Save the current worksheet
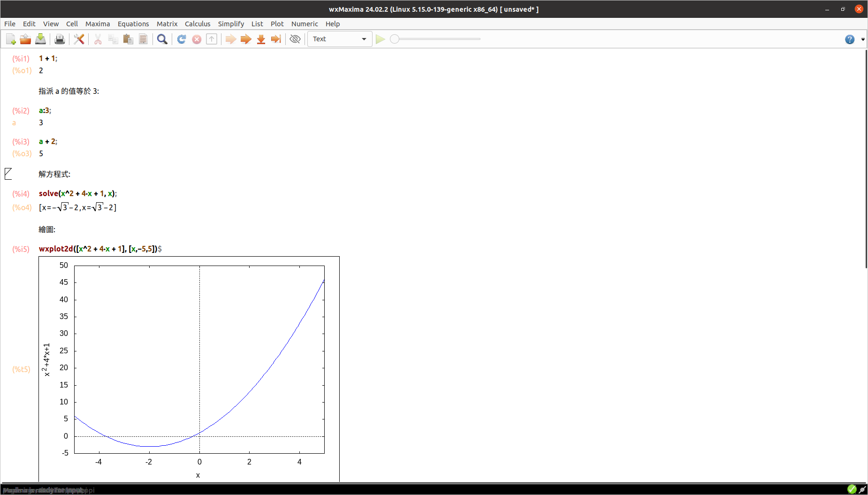The height and width of the screenshot is (495, 868). pos(40,39)
